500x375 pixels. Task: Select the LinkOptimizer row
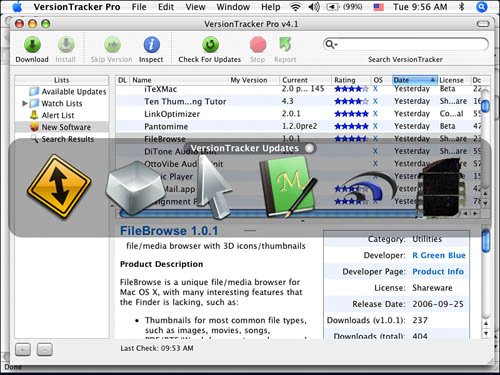[x=299, y=114]
